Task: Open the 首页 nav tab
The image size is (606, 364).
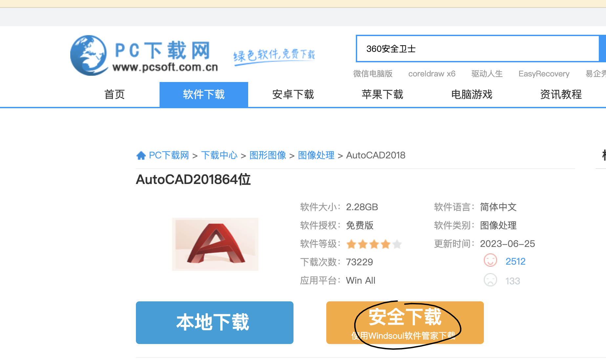Action: 115,94
